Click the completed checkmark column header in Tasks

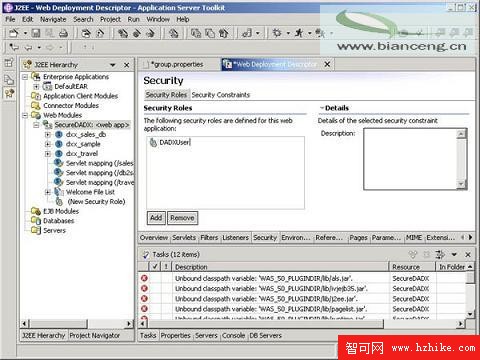click(155, 267)
